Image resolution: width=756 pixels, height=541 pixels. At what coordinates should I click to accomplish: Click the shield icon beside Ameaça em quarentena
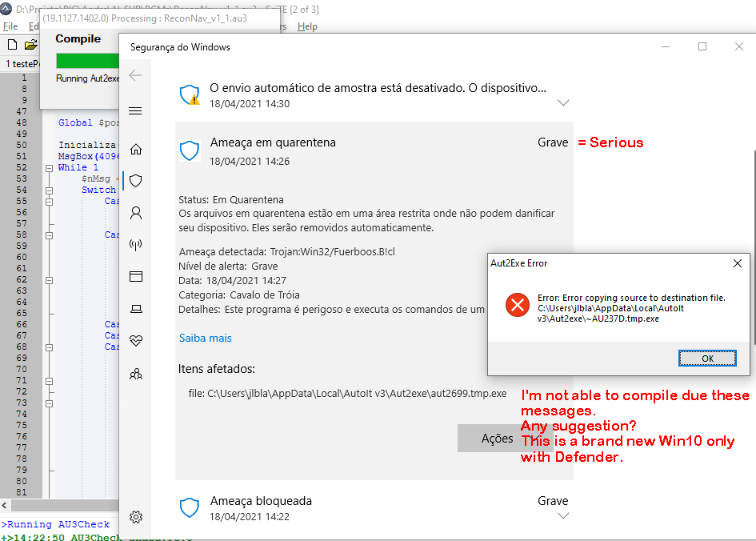[190, 151]
